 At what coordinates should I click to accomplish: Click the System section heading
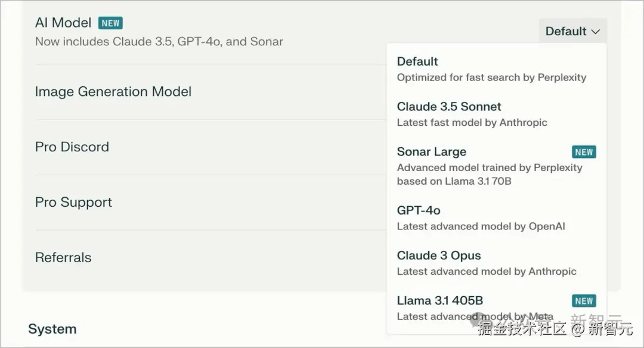click(52, 329)
